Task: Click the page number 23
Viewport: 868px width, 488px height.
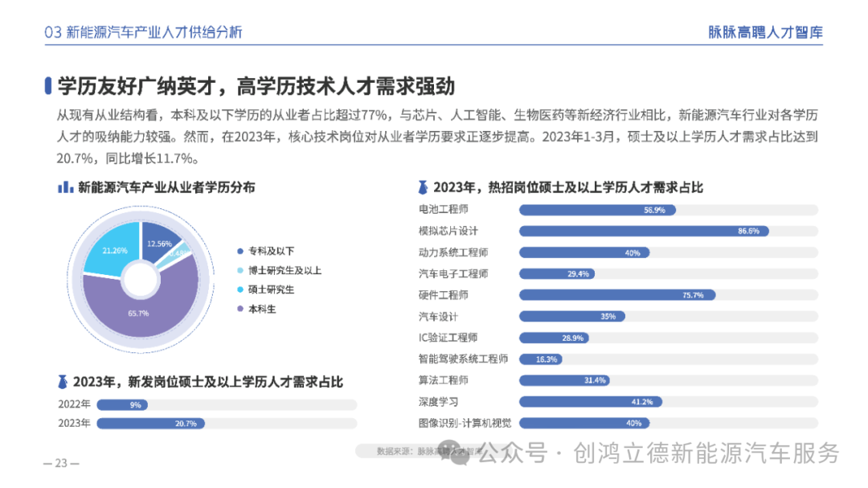Action: pyautogui.click(x=61, y=463)
